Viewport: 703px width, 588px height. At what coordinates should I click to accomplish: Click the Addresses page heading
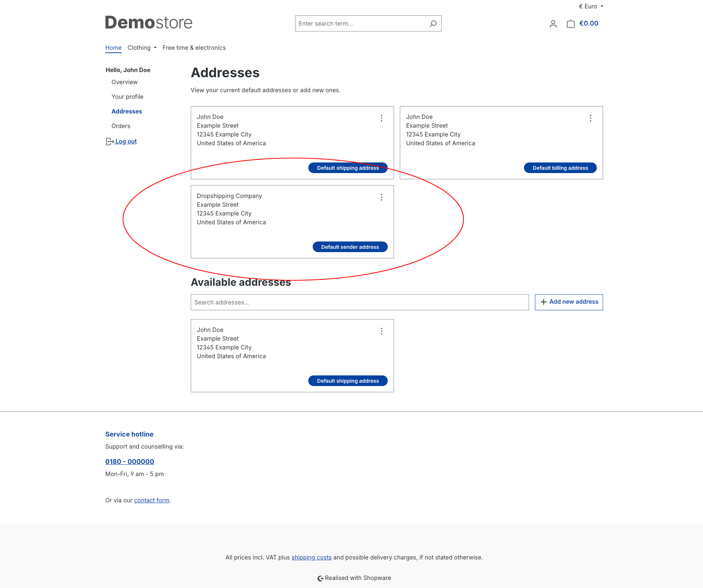[x=225, y=72]
